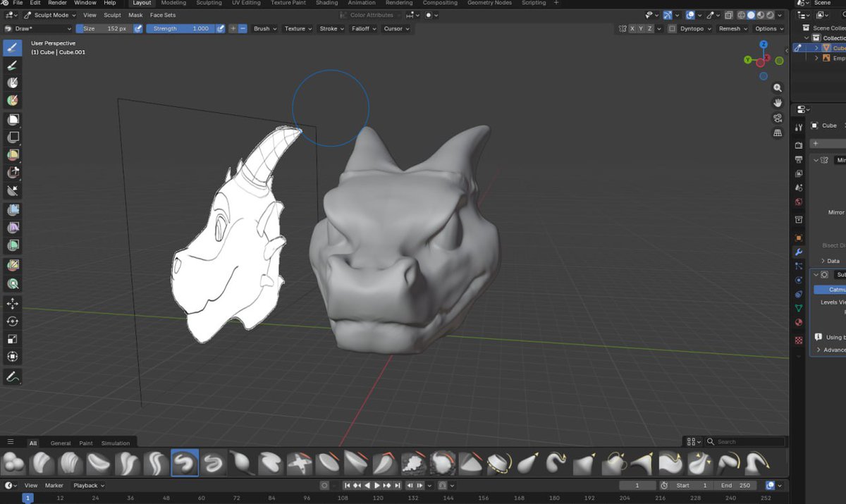Image resolution: width=846 pixels, height=504 pixels.
Task: Adjust the brush Strength slider
Action: pos(180,29)
